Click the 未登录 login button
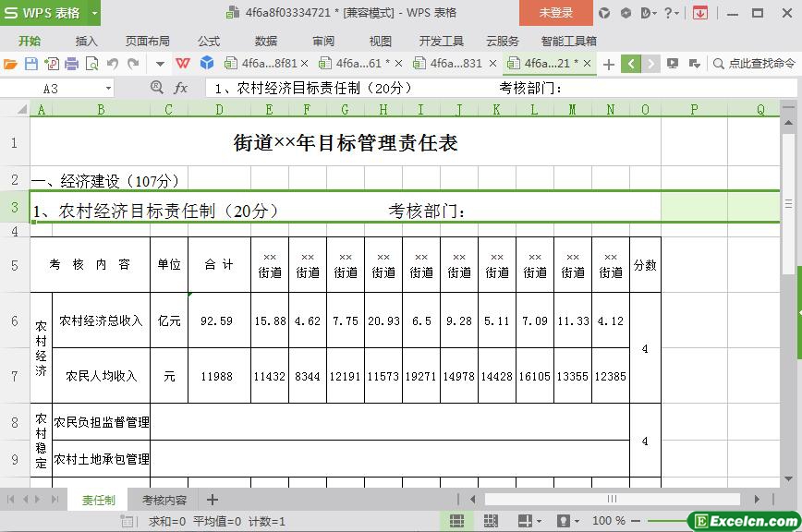 tap(555, 13)
